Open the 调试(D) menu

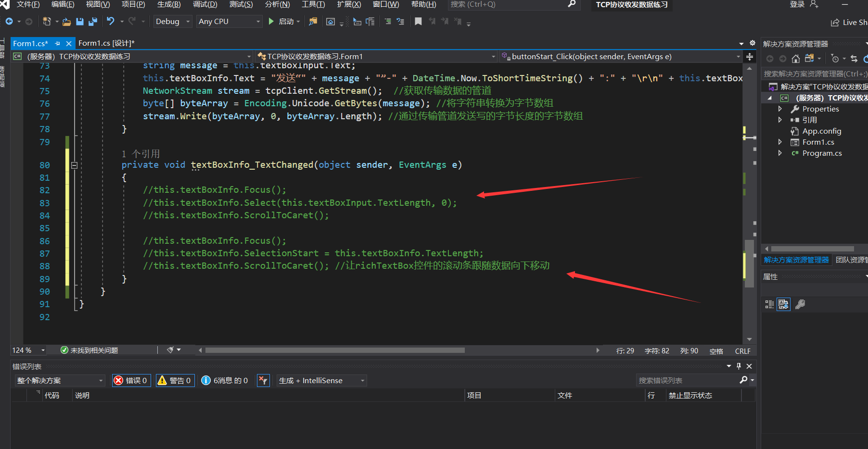pos(205,4)
